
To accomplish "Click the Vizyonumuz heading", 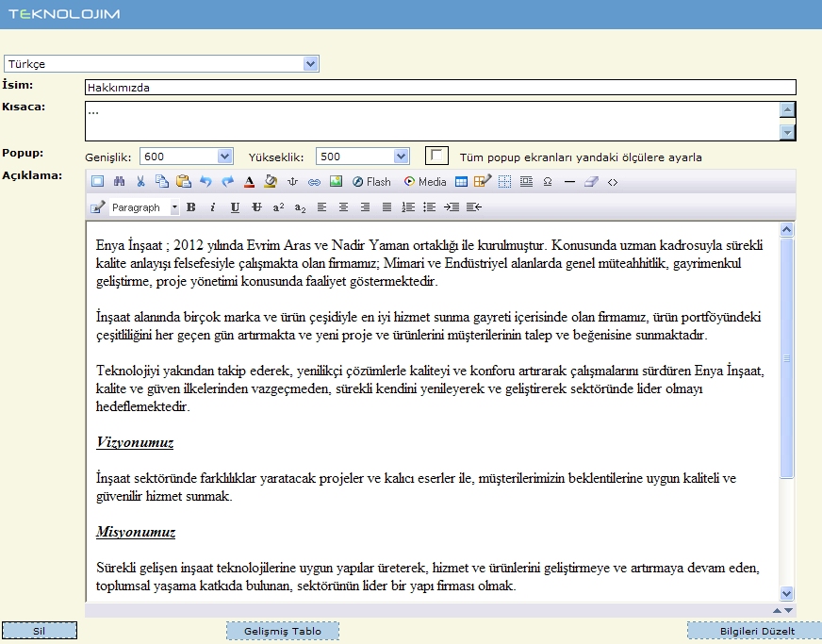I will coord(135,442).
